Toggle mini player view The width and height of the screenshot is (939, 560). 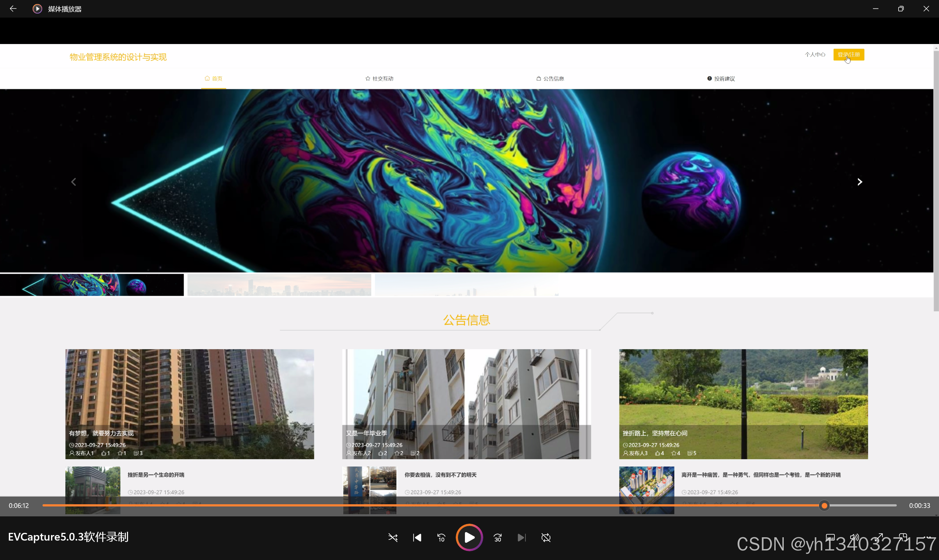point(903,537)
